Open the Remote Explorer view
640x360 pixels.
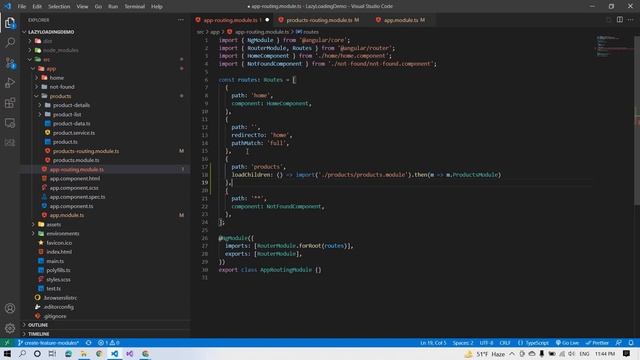click(10, 122)
